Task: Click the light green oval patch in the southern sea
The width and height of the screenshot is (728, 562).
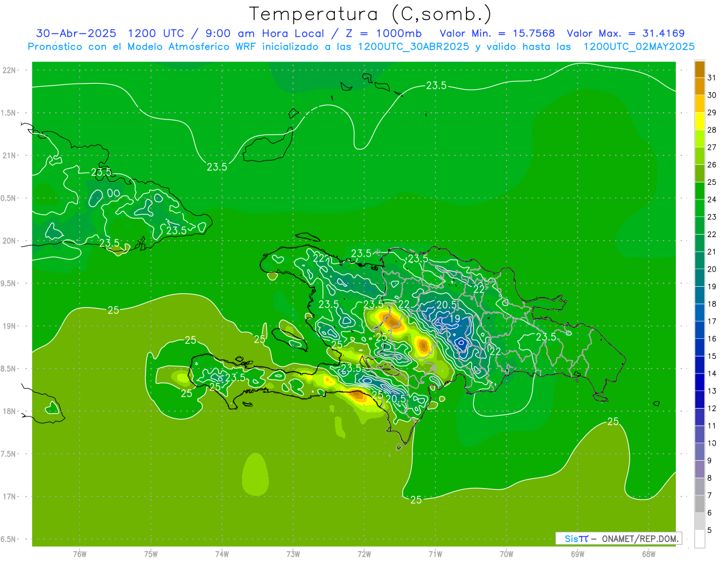Action: 255,475
